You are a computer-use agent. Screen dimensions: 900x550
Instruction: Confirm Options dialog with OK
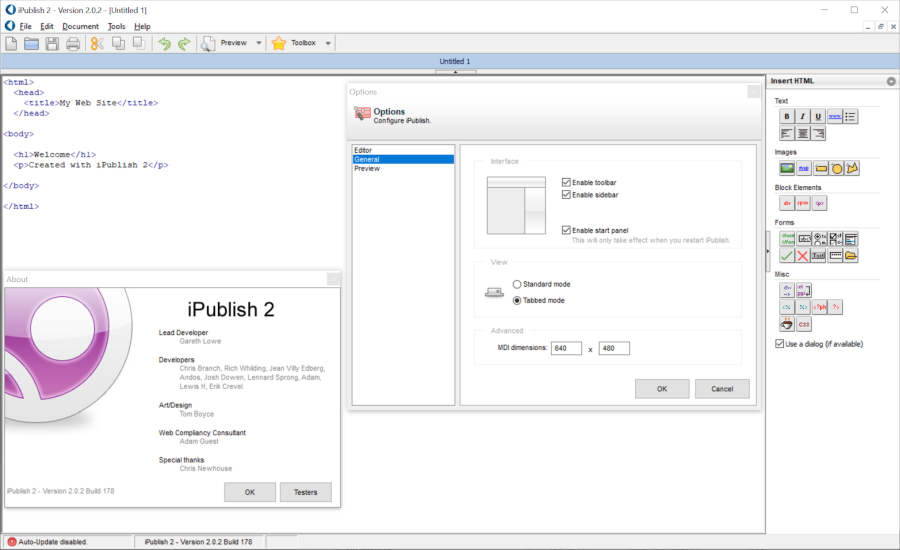[662, 389]
